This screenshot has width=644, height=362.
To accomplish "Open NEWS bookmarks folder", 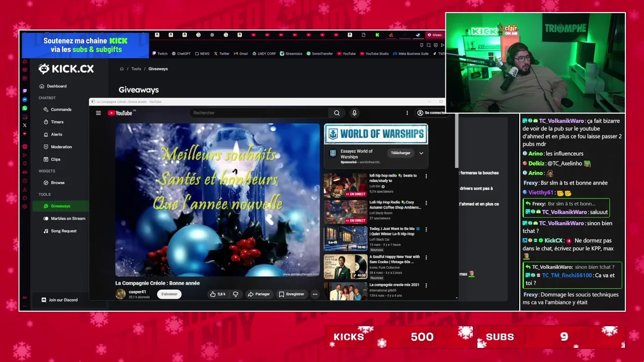I will click(x=202, y=54).
